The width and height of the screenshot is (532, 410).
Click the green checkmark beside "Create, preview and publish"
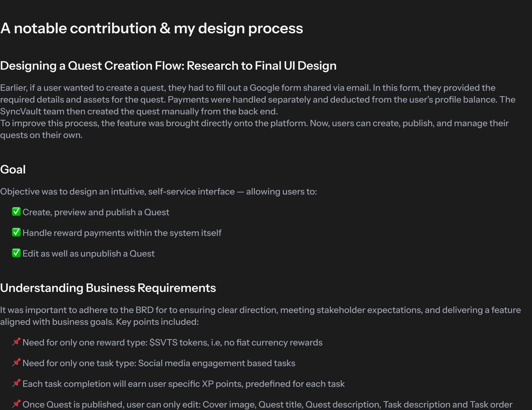tap(16, 212)
